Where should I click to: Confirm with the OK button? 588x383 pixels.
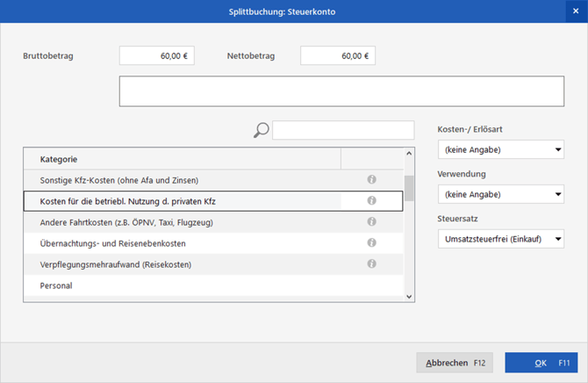(x=541, y=362)
